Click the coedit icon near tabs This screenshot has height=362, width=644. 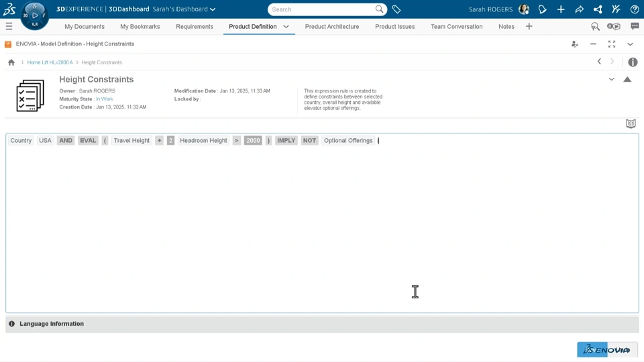pyautogui.click(x=614, y=27)
